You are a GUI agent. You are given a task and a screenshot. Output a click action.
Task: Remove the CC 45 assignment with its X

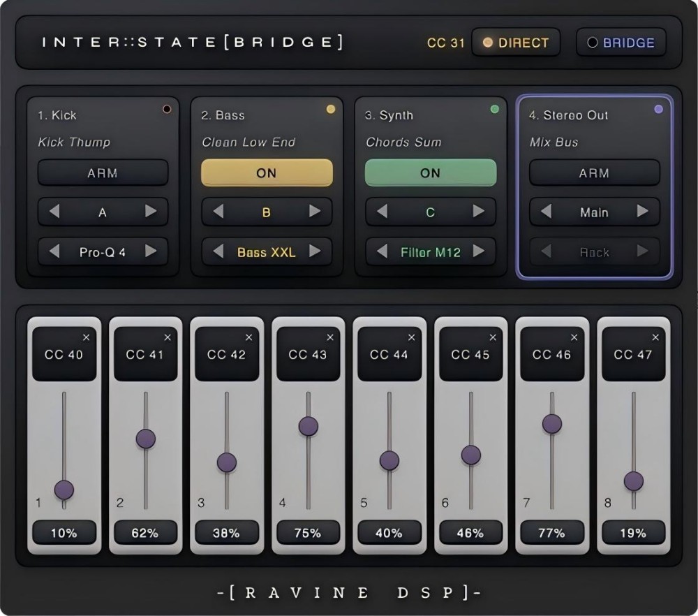click(493, 337)
